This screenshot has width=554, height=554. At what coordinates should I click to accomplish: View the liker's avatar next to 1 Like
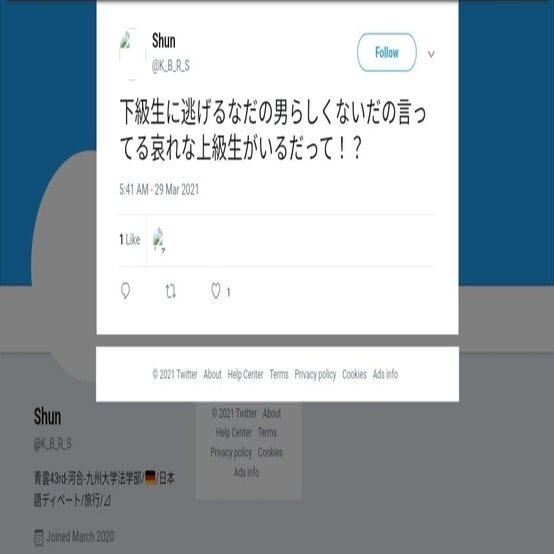point(159,240)
